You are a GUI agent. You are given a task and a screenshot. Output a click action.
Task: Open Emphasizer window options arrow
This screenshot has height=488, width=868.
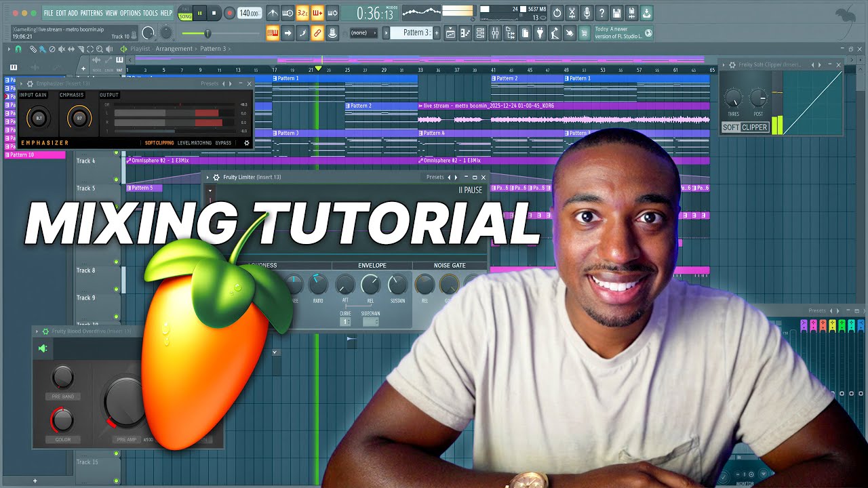pos(21,83)
